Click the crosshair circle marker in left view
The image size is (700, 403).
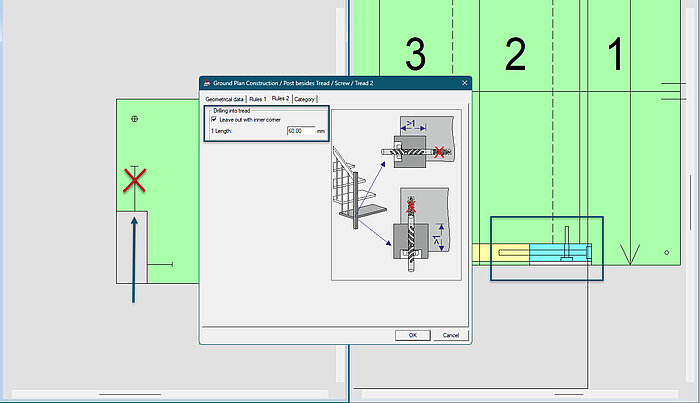pyautogui.click(x=134, y=119)
